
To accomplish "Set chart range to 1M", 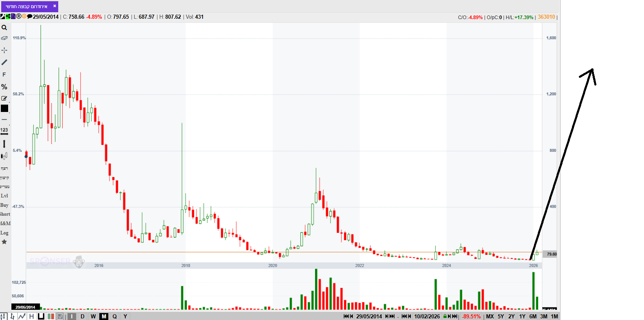I will pyautogui.click(x=554, y=316).
